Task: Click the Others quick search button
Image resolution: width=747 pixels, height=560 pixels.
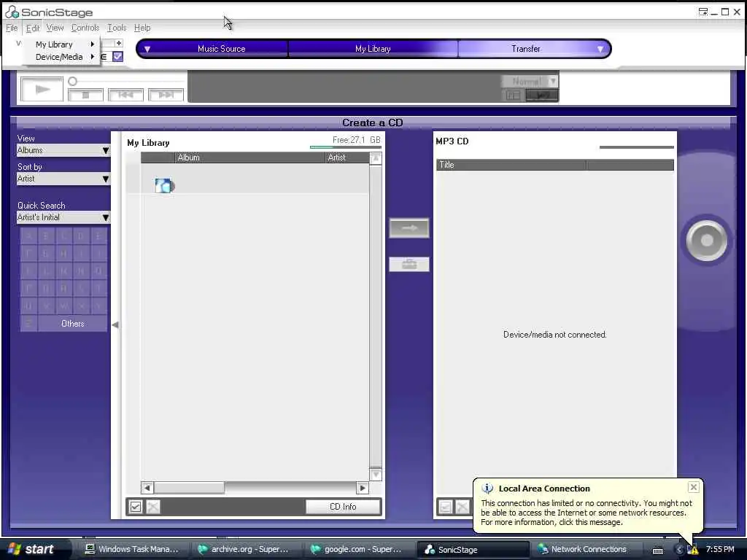Action: tap(72, 323)
